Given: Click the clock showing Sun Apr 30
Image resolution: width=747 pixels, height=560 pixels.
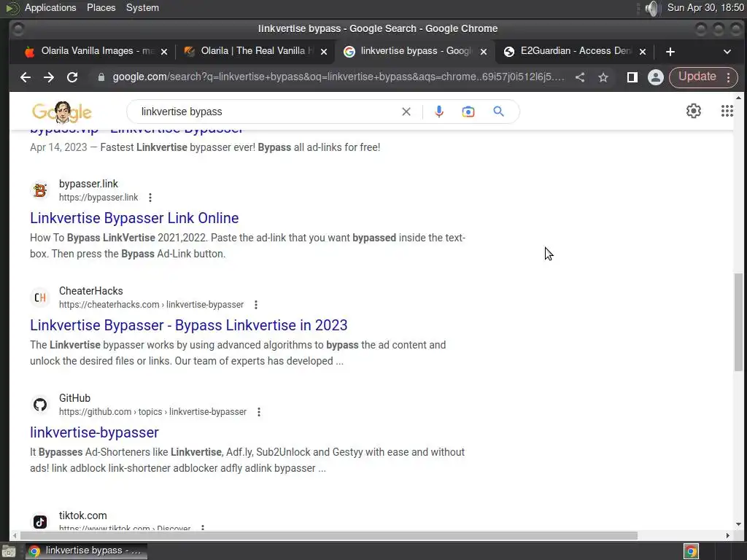Looking at the screenshot, I should [x=705, y=7].
